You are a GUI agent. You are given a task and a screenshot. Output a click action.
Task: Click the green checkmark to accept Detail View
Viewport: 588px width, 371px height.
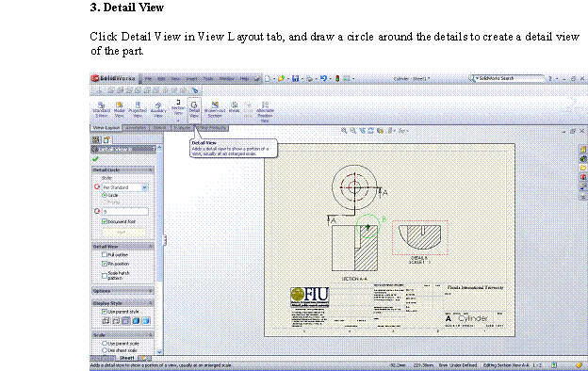[x=95, y=159]
